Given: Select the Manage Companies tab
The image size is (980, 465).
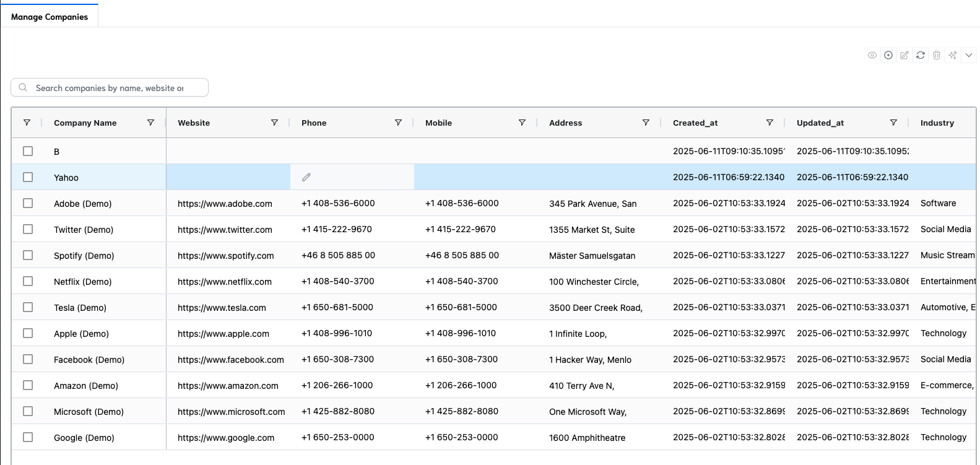Looking at the screenshot, I should coord(50,17).
